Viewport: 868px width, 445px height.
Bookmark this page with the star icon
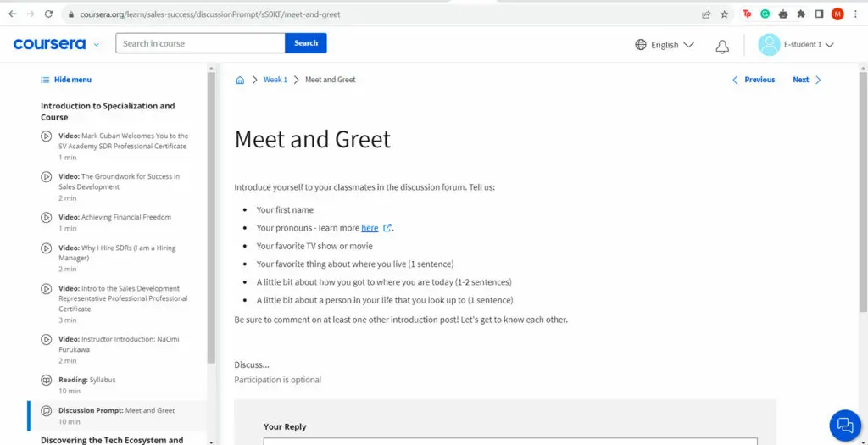(x=724, y=15)
